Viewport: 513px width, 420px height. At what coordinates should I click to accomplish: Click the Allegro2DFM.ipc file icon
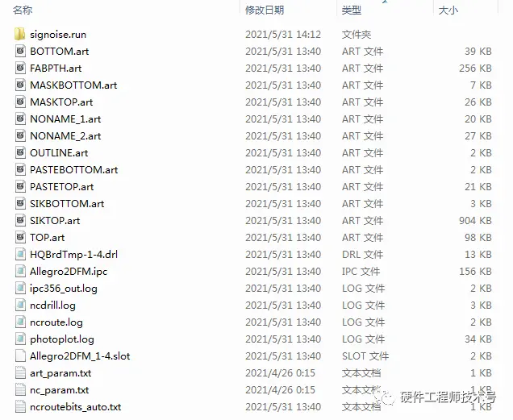click(20, 271)
